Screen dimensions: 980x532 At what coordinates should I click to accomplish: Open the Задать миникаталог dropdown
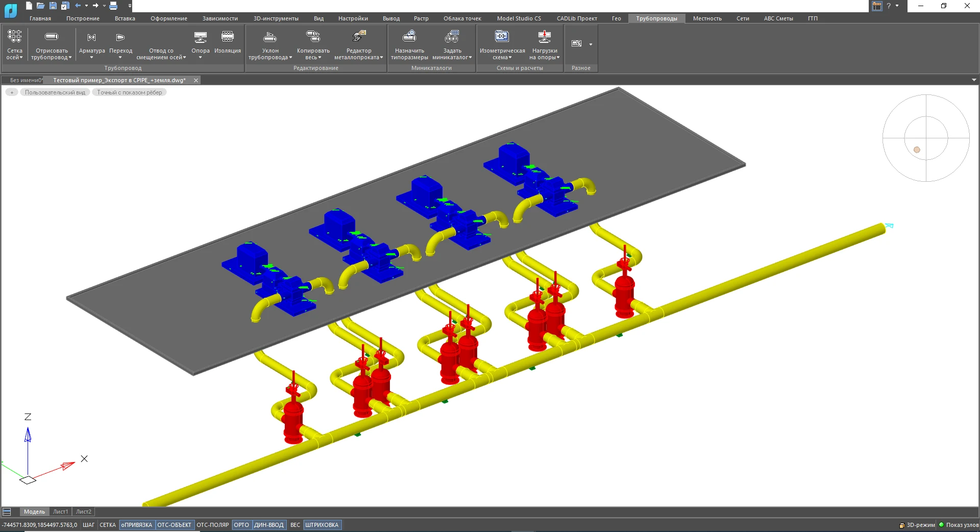(470, 58)
